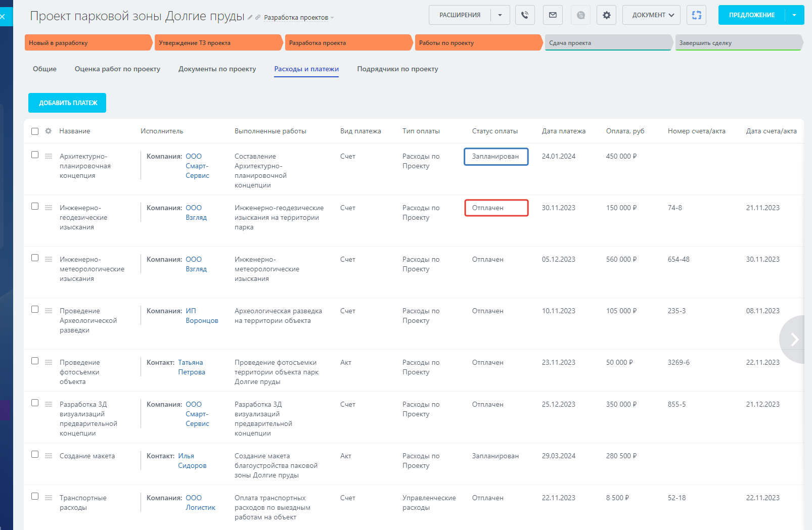Viewport: 812px width, 530px height.
Task: Open the settings gear in header
Action: pyautogui.click(x=606, y=15)
